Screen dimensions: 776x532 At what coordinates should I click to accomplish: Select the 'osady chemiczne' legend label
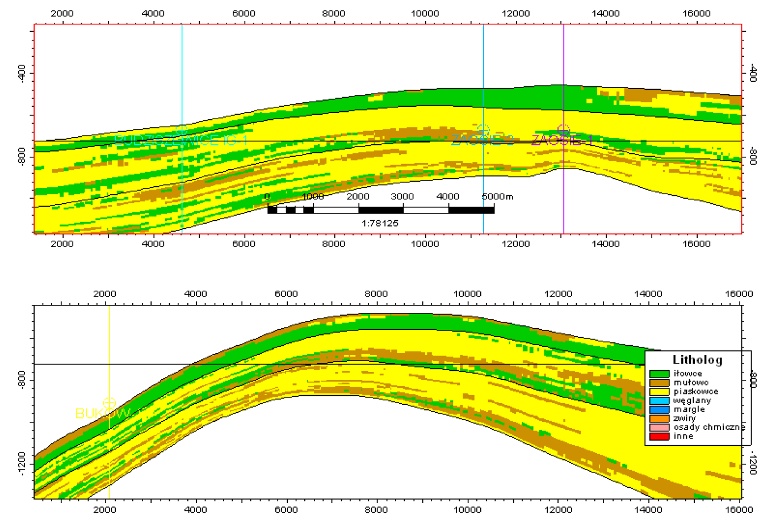710,428
